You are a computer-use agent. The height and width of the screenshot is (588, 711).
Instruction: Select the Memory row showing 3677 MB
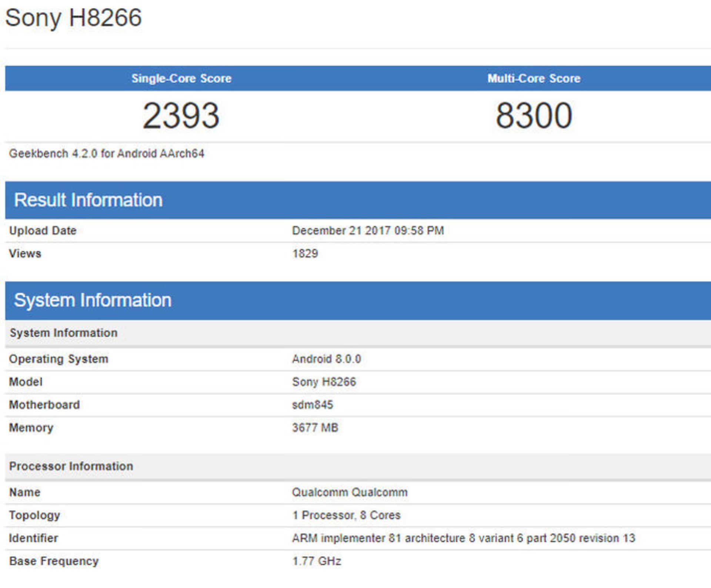pos(315,428)
